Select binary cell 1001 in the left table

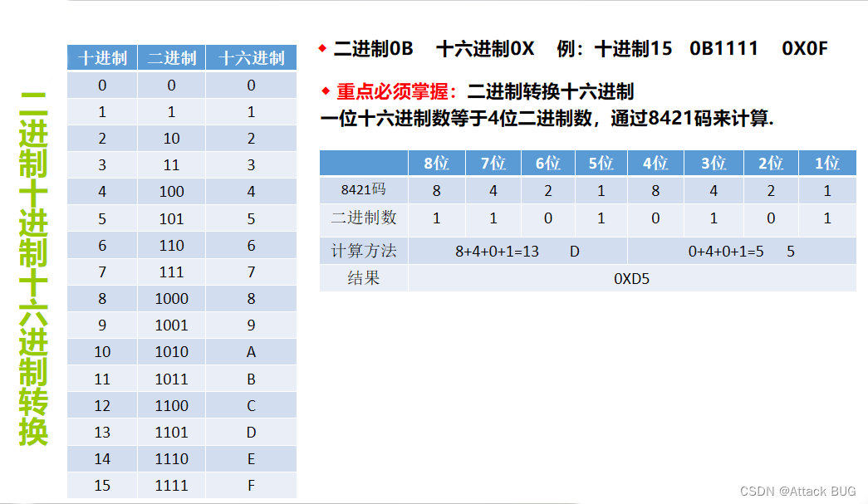(x=172, y=325)
